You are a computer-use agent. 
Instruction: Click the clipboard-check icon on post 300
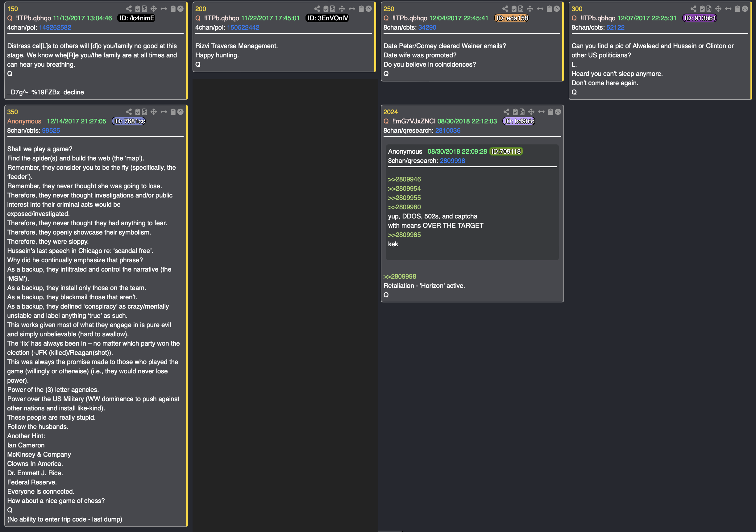(x=702, y=9)
